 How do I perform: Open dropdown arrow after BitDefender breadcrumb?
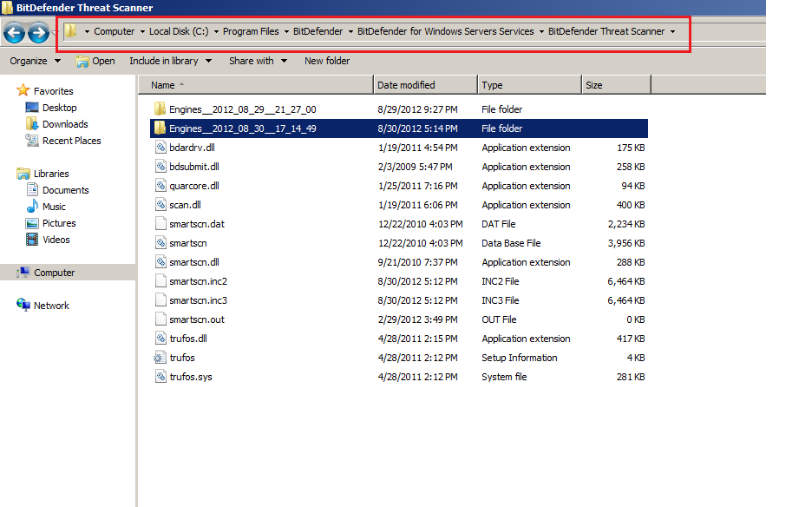coord(350,31)
